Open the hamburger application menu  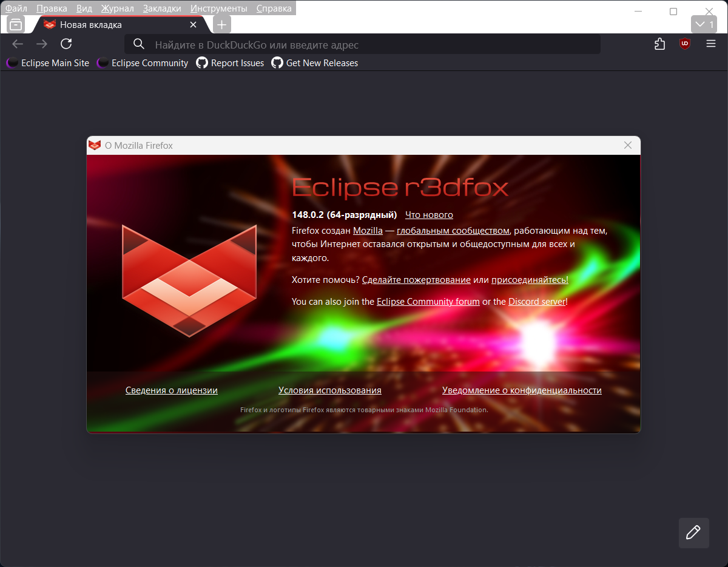click(711, 44)
